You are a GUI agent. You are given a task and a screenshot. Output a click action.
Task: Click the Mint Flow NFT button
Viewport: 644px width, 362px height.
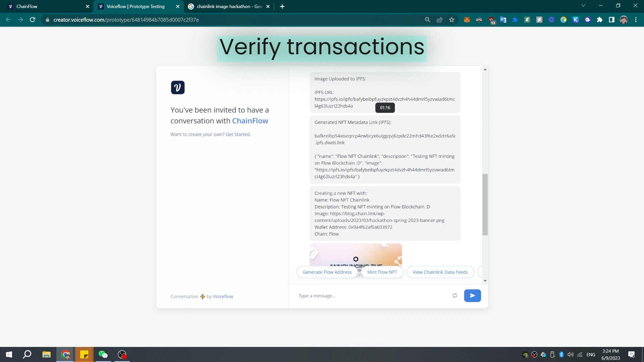pos(382,272)
